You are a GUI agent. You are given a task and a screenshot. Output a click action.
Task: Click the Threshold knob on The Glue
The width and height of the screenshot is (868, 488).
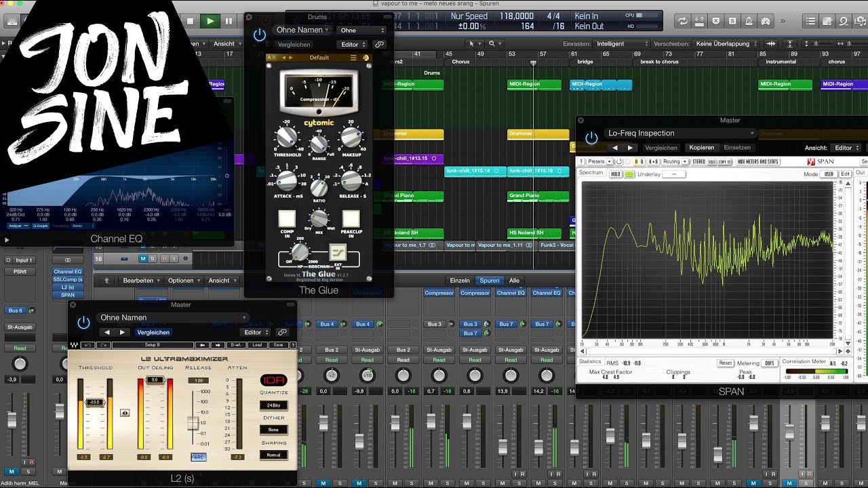point(286,138)
